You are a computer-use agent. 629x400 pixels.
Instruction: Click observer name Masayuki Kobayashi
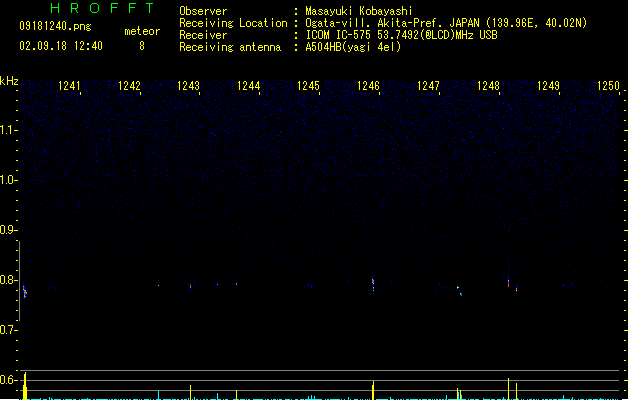tap(359, 11)
